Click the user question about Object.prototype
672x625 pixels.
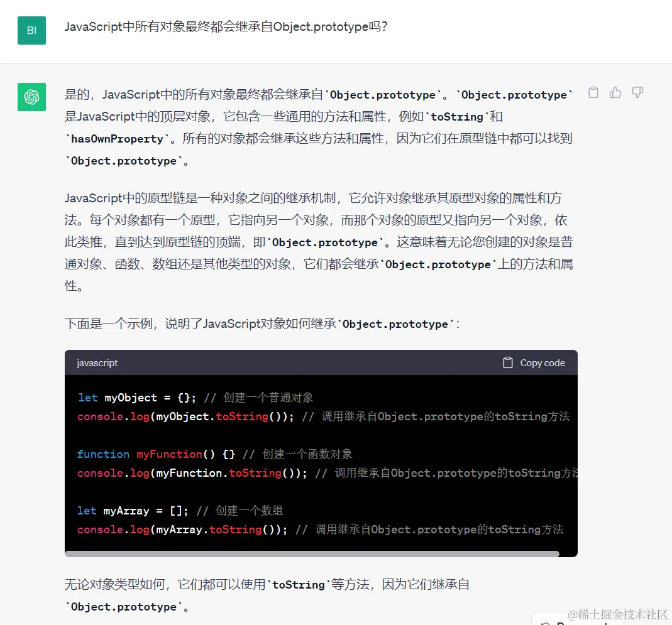point(226,26)
